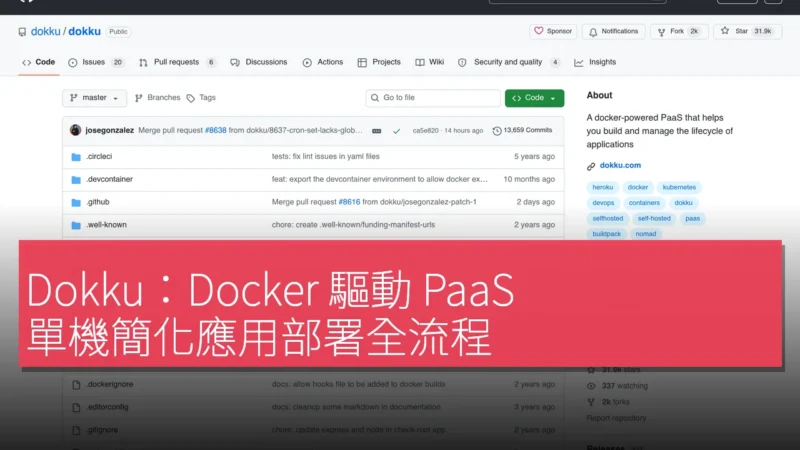This screenshot has width=800, height=450.
Task: Select the buildpack topic tag
Action: point(607,234)
